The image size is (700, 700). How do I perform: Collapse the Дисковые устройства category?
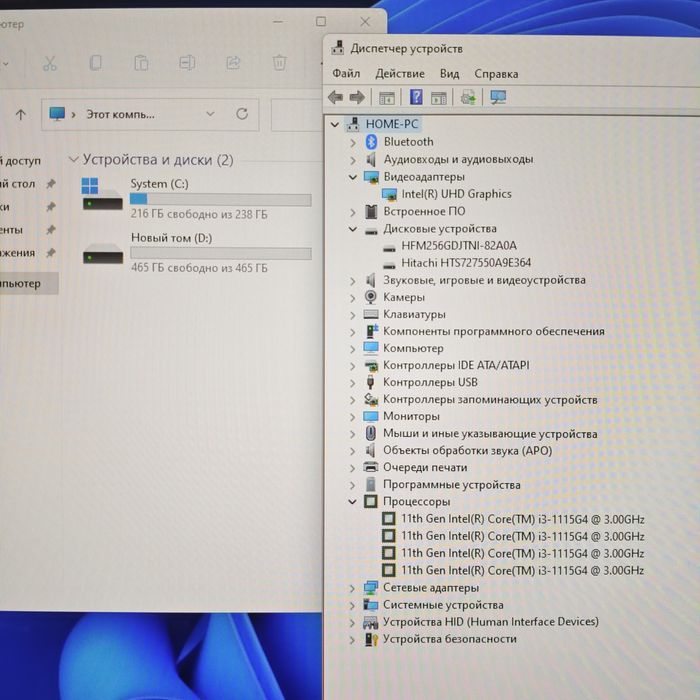pyautogui.click(x=353, y=229)
